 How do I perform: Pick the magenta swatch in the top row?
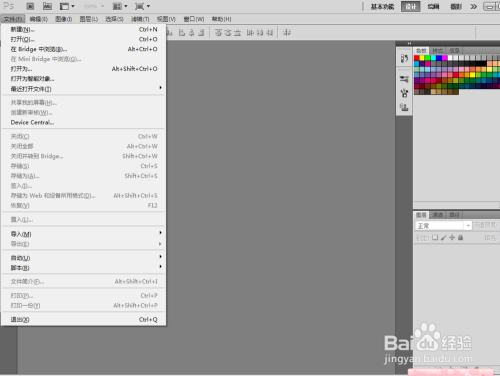click(445, 58)
